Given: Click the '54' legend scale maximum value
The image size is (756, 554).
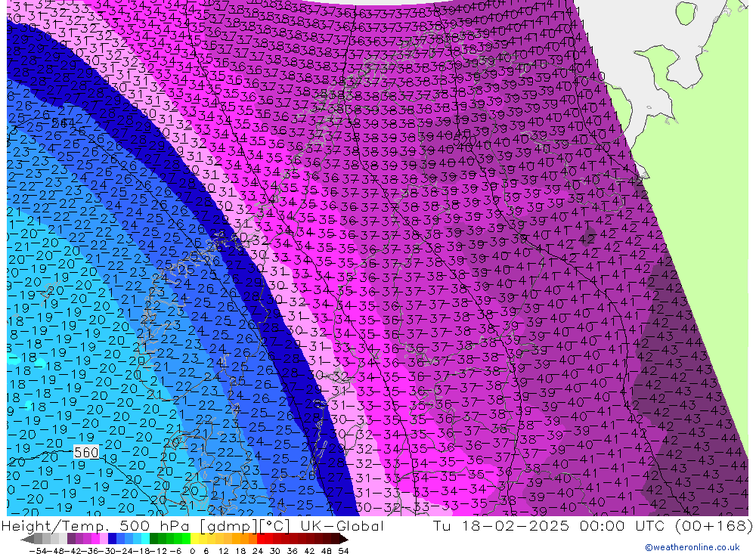Looking at the screenshot, I should [343, 551].
